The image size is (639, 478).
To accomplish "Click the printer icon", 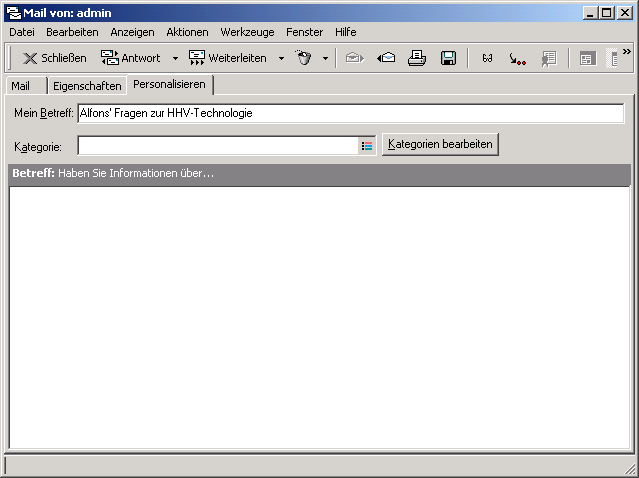I will tap(417, 58).
